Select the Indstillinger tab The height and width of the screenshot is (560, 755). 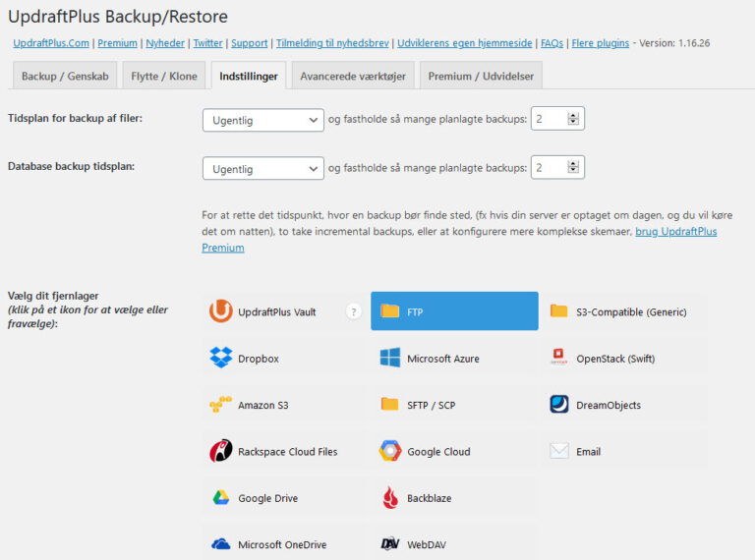(x=249, y=76)
